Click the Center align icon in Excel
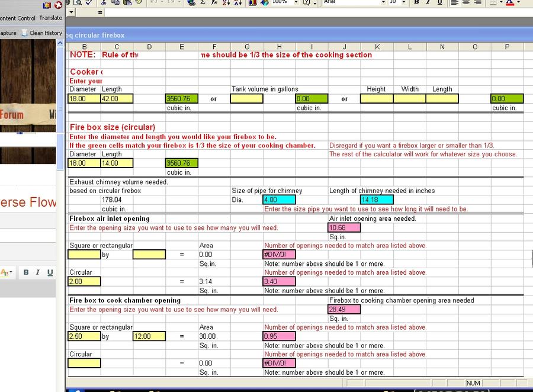This screenshot has height=392, width=533. point(466,2)
